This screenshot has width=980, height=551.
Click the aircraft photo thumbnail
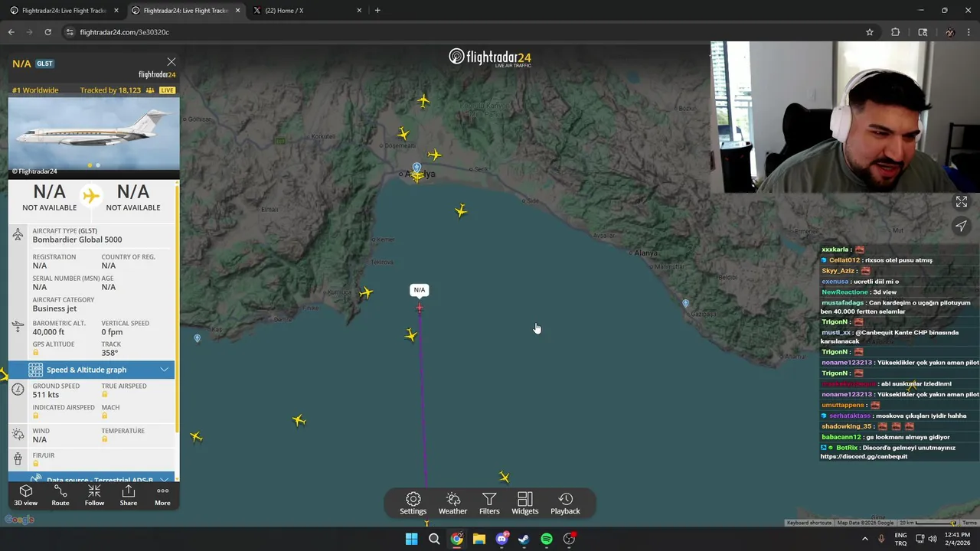point(93,133)
